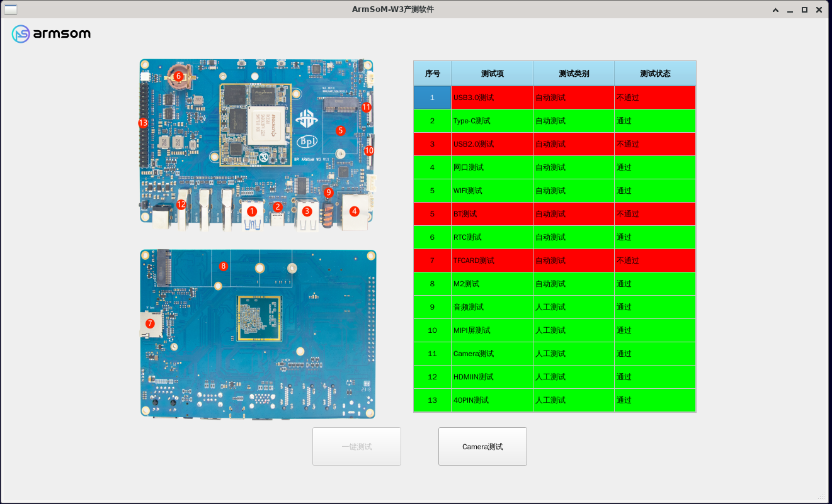Click 自动测试 category in WIFI测试 row
832x504 pixels.
(x=574, y=191)
